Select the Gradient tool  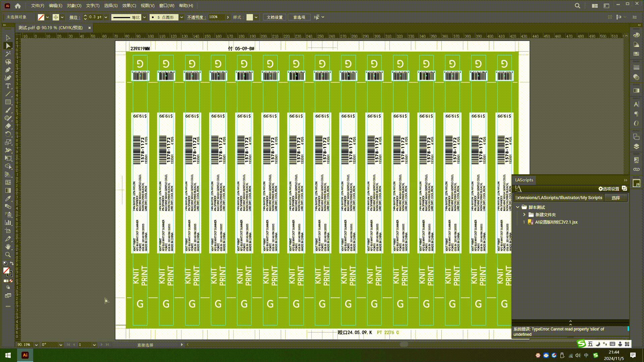click(8, 190)
